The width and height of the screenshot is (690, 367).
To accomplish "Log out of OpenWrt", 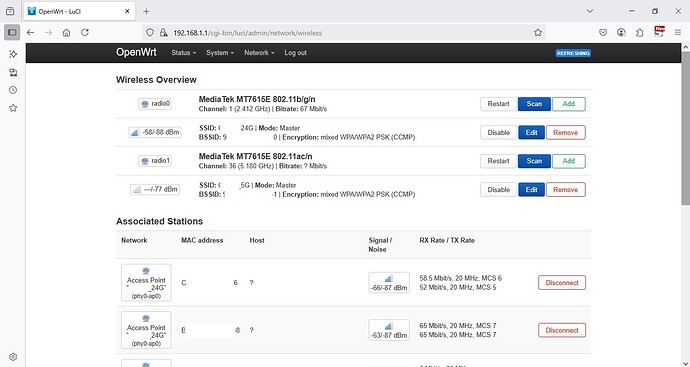I will 295,53.
